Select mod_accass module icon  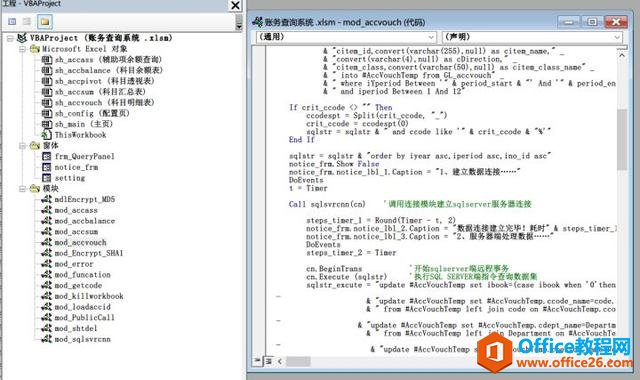pyautogui.click(x=47, y=210)
